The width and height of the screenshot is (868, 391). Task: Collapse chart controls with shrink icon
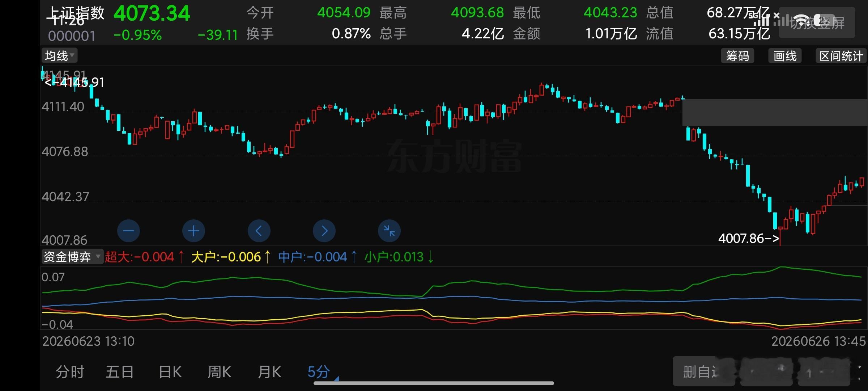point(389,231)
